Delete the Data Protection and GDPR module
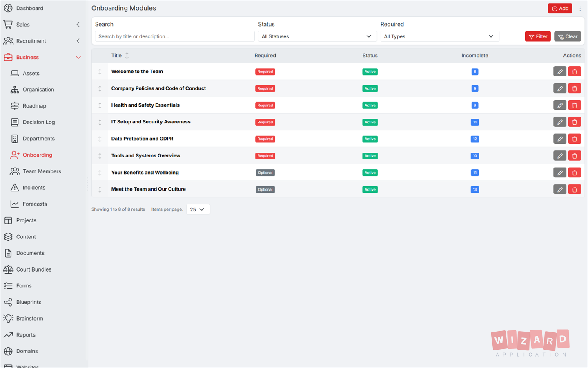The image size is (588, 368). (x=575, y=139)
